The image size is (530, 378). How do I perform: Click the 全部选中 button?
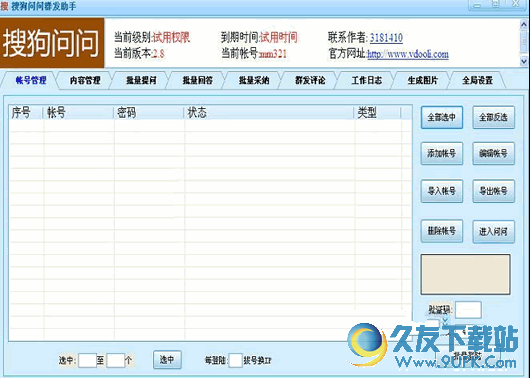click(x=442, y=117)
